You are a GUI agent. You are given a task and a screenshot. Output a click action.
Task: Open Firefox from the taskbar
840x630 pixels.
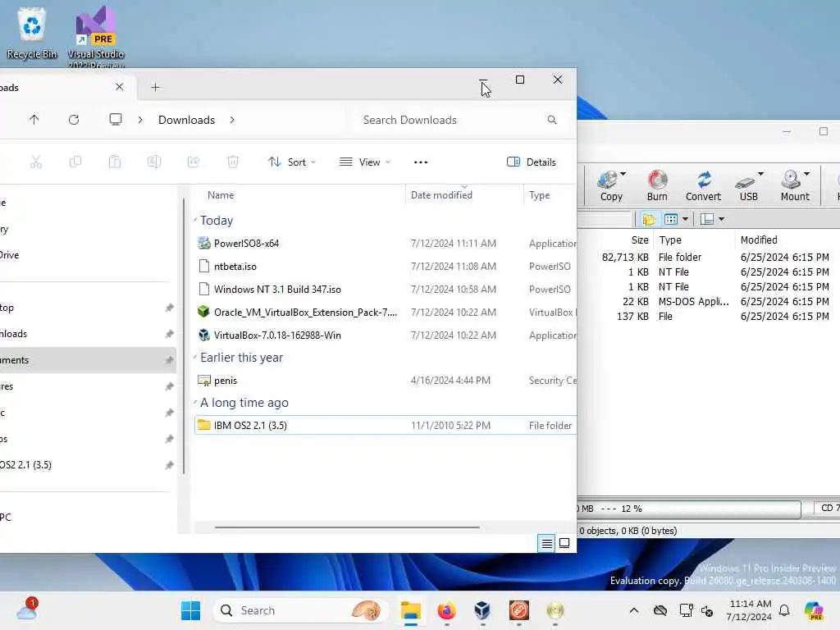[446, 610]
